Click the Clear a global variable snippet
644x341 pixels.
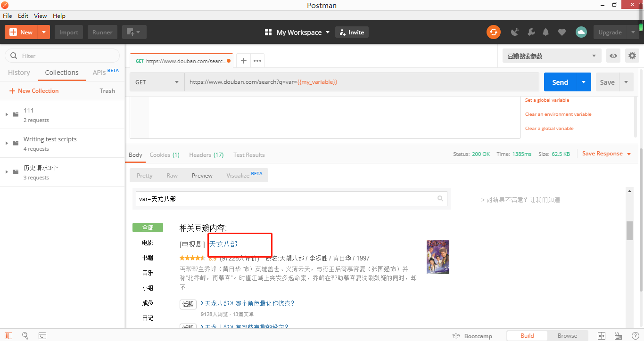549,128
